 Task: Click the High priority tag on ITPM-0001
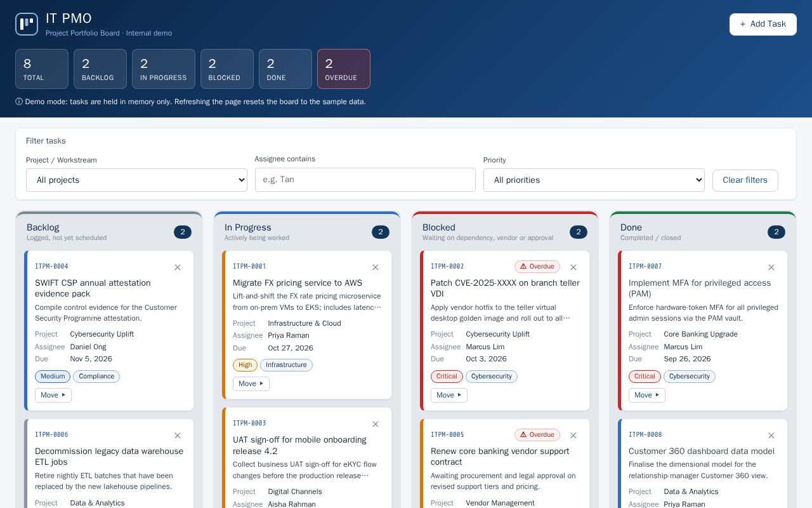[246, 365]
